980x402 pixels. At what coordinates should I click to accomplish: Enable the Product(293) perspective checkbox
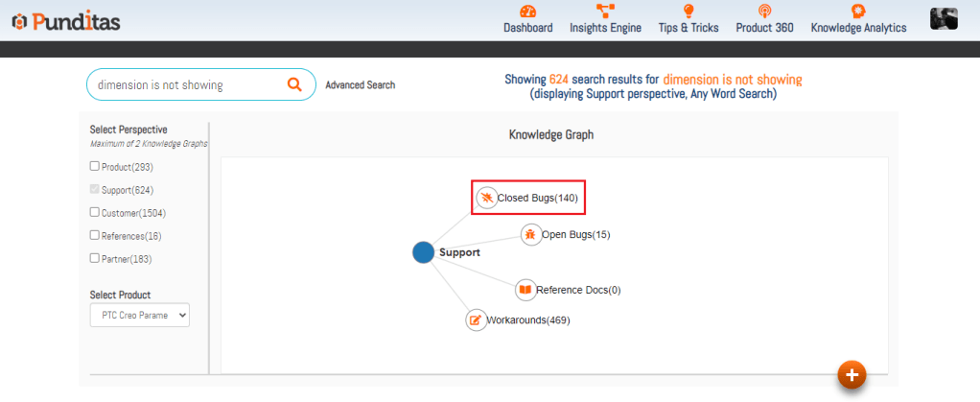click(x=95, y=167)
